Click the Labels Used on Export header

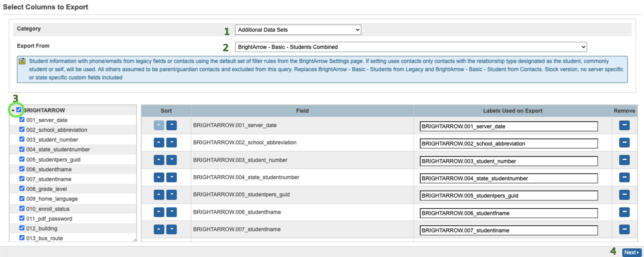click(x=513, y=111)
